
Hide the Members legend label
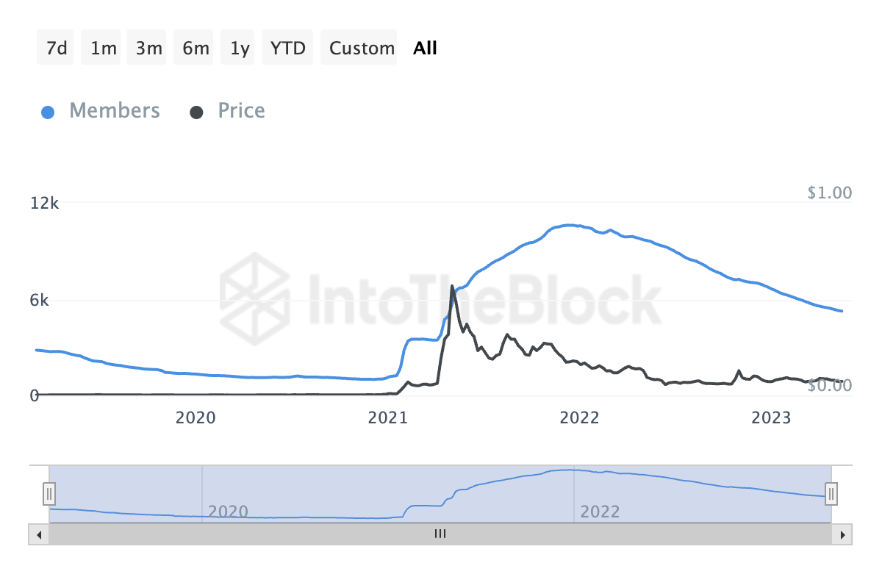tap(114, 111)
